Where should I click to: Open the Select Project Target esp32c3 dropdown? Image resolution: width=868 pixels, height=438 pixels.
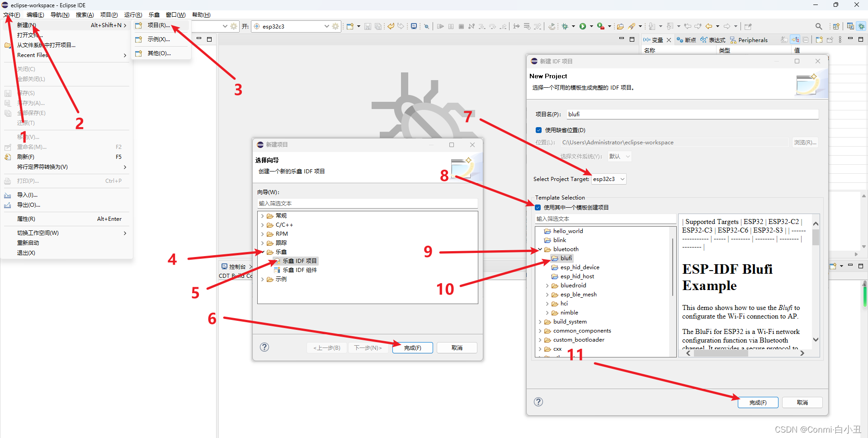point(609,179)
